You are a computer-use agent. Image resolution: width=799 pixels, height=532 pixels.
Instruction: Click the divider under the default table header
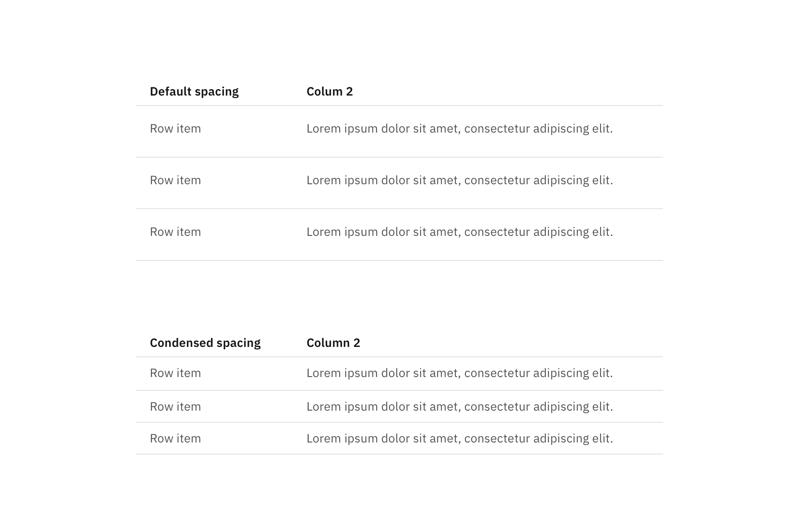(x=399, y=104)
